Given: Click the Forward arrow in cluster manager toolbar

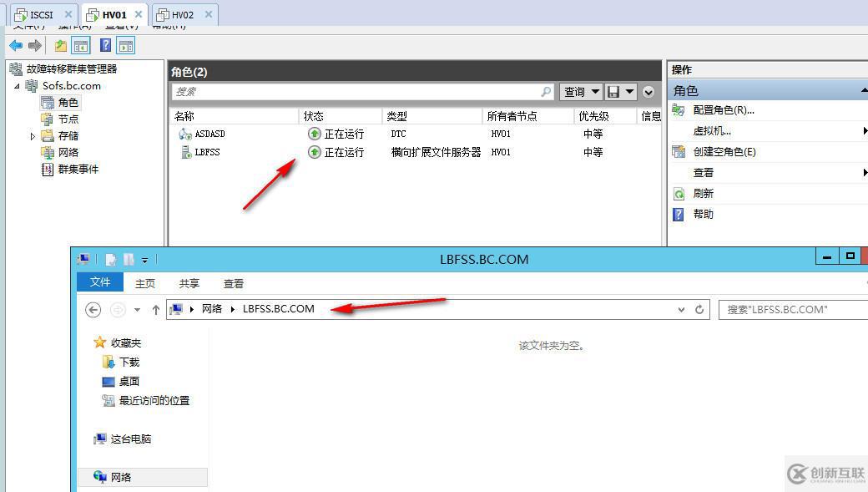Looking at the screenshot, I should pyautogui.click(x=35, y=46).
